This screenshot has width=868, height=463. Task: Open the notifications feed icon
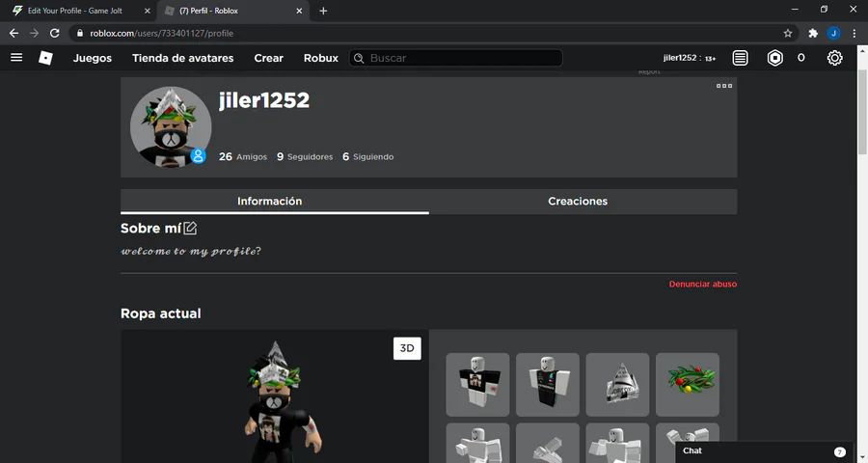[x=740, y=58]
